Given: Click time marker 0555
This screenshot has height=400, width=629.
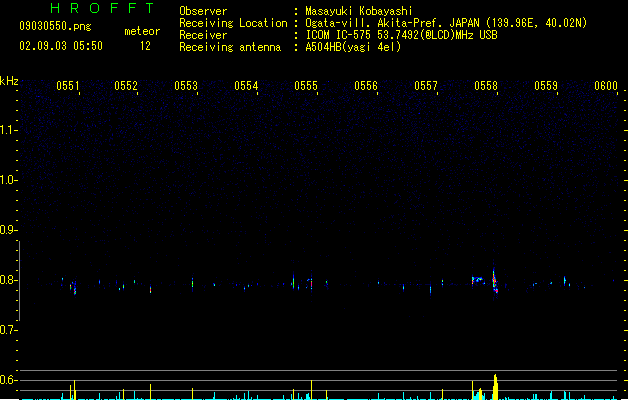Looking at the screenshot, I should click(306, 86).
